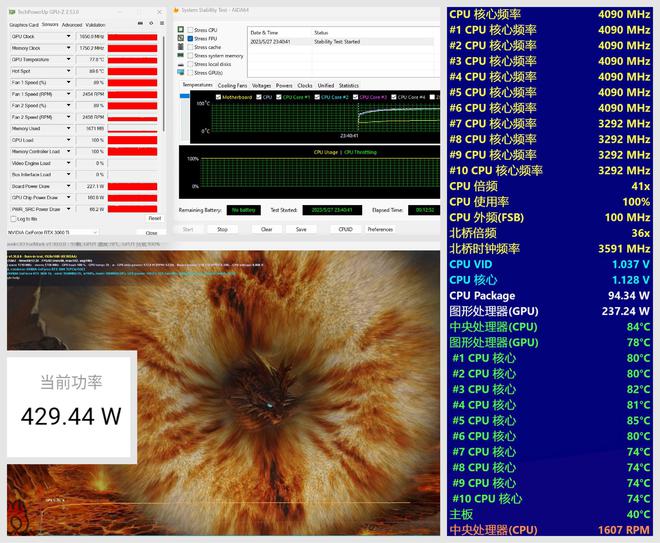This screenshot has width=660, height=543.
Task: Click the Stress local disks drive icon
Action: [181, 64]
